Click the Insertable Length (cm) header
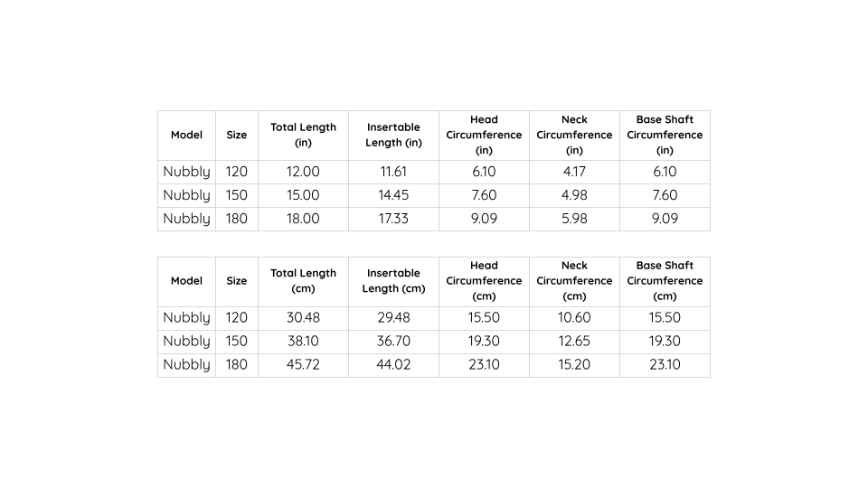 tap(393, 281)
